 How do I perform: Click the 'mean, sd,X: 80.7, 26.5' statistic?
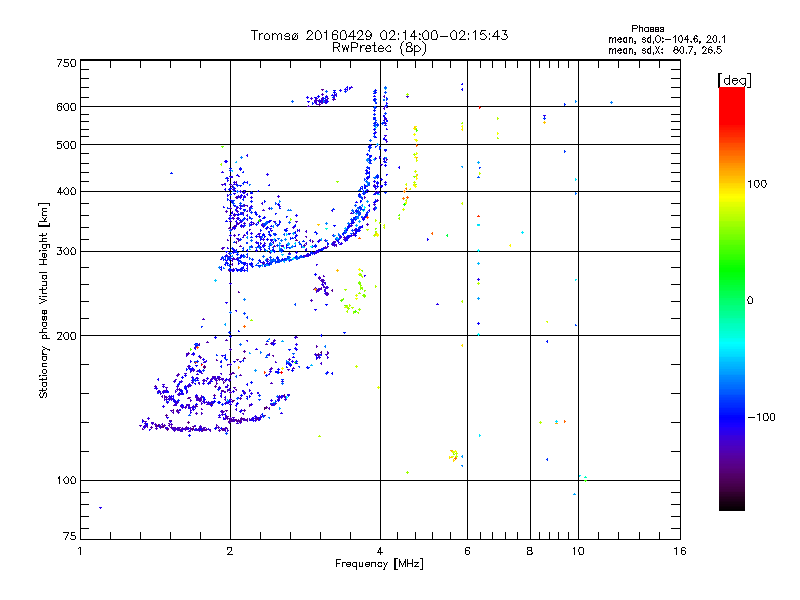point(665,50)
